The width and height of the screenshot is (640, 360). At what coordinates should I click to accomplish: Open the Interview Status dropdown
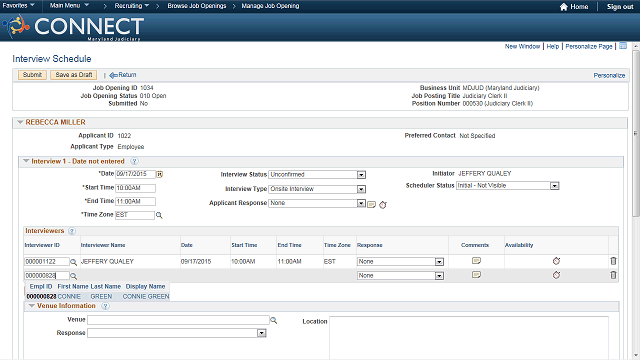point(361,175)
